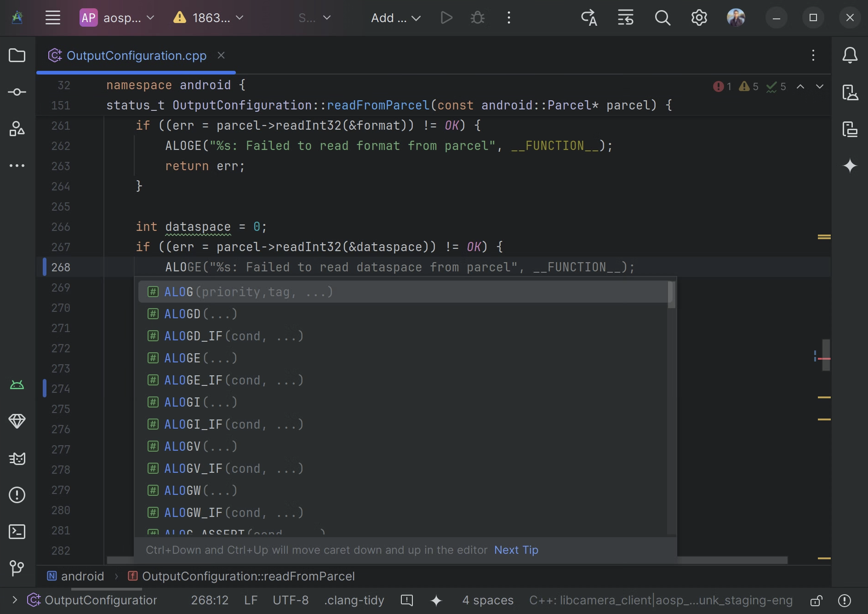This screenshot has height=614, width=868.
Task: Click the Next Tip link
Action: tap(516, 550)
